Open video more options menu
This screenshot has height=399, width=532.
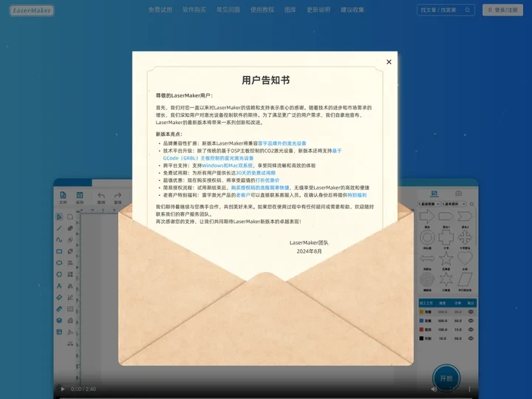[470, 389]
